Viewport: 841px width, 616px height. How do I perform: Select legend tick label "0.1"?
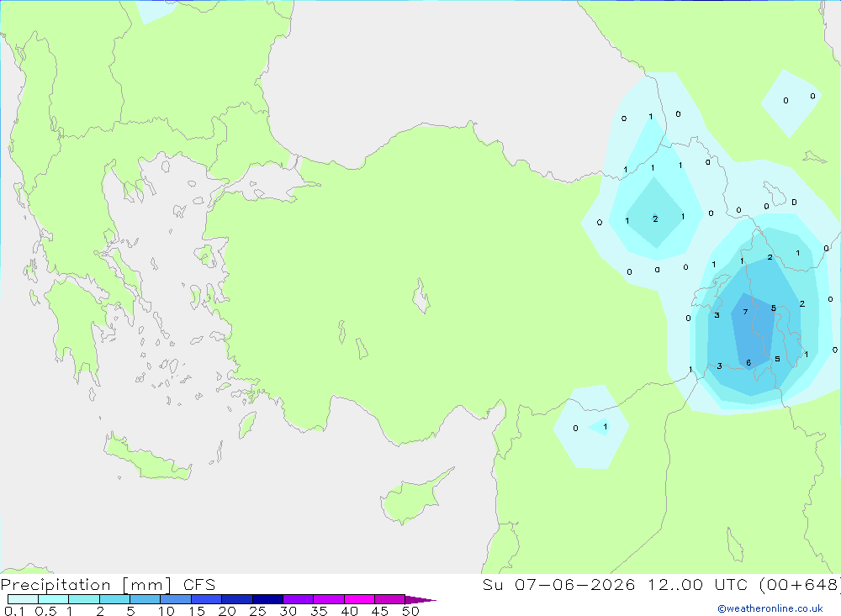pyautogui.click(x=14, y=611)
